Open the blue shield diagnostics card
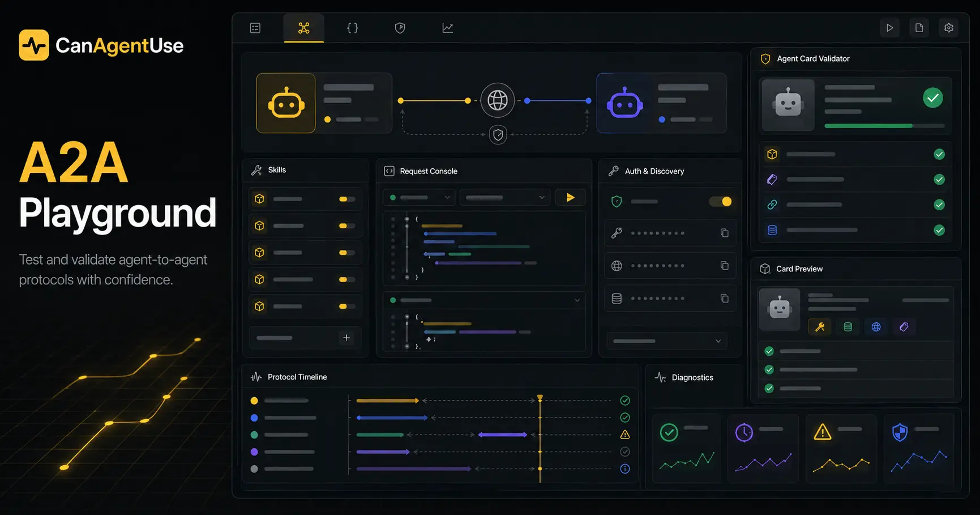Viewport: 980px width, 515px height. coord(918,448)
